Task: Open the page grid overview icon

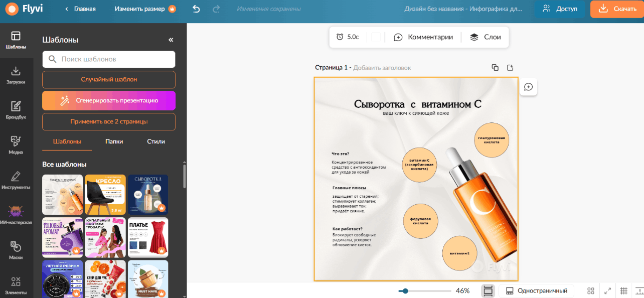Action: point(591,291)
